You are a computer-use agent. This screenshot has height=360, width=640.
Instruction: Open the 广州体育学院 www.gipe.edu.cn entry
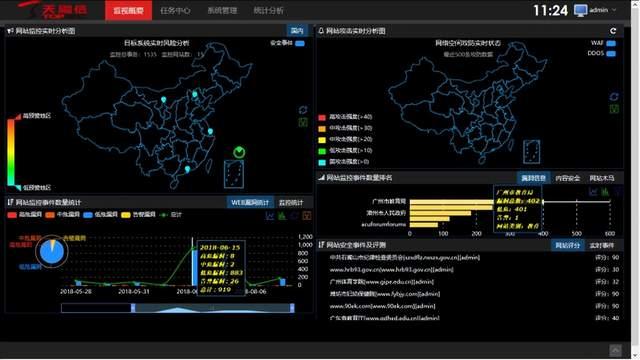click(x=382, y=282)
